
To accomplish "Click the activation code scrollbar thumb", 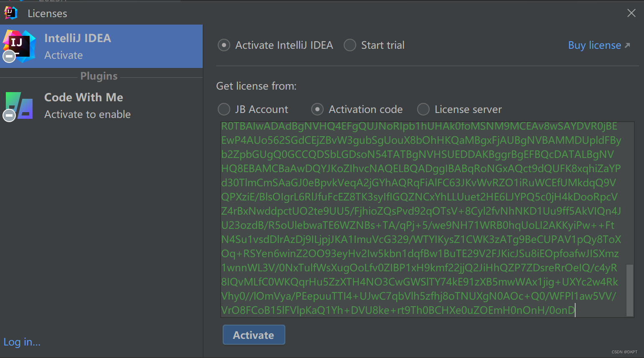I will [630, 290].
